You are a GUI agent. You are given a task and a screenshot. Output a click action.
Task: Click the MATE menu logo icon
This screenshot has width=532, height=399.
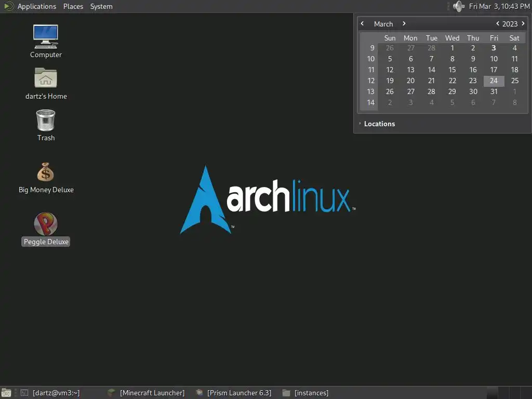(8, 6)
